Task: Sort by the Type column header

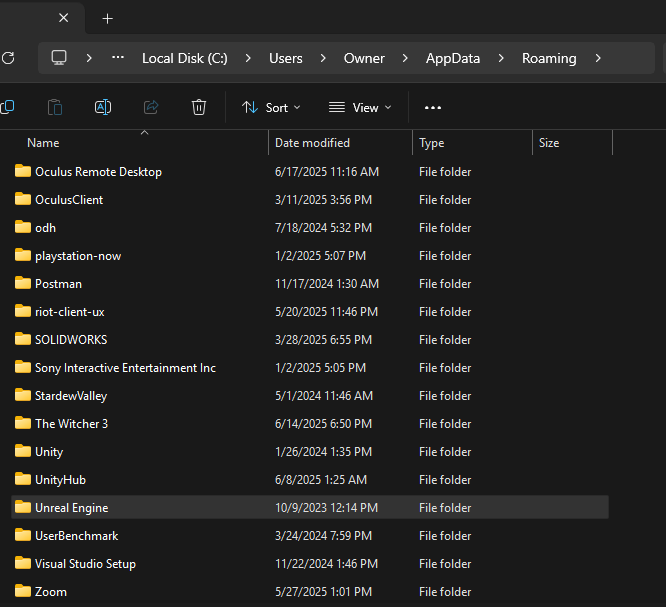Action: 432,143
